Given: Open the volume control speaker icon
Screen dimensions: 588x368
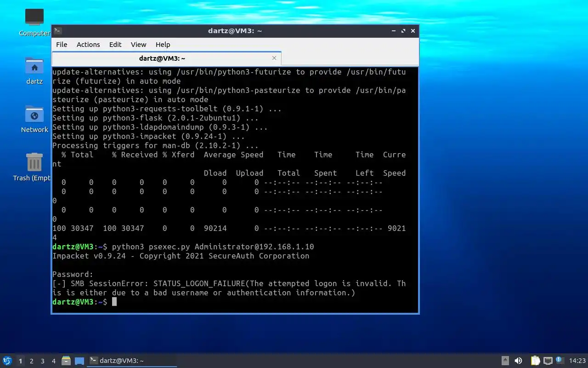Looking at the screenshot, I should (518, 361).
